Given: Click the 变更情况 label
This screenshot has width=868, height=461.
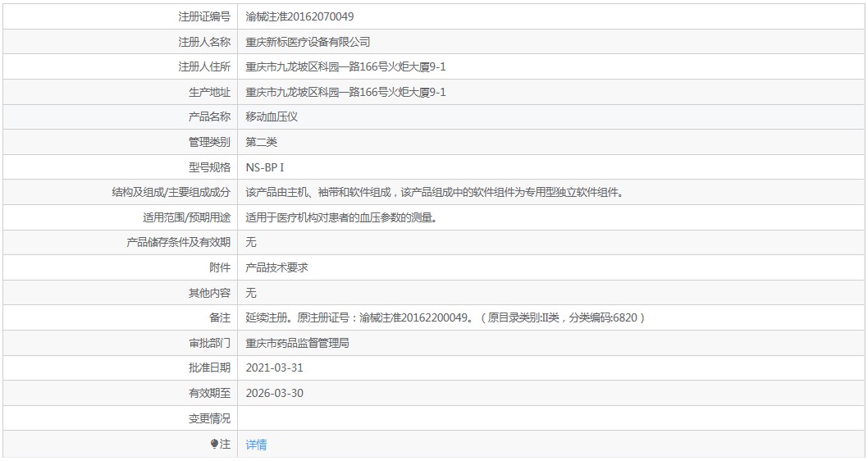Looking at the screenshot, I should click(x=209, y=418).
